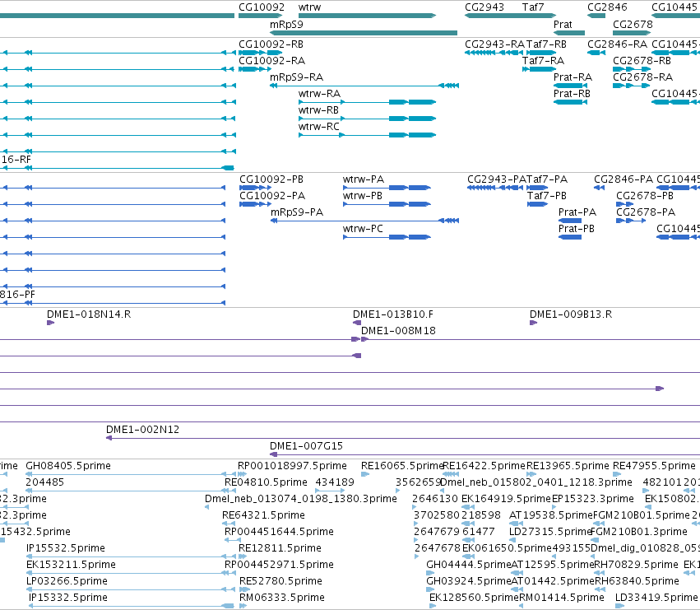
Task: Select the RE16065.5prime EST label
Action: pyautogui.click(x=401, y=466)
